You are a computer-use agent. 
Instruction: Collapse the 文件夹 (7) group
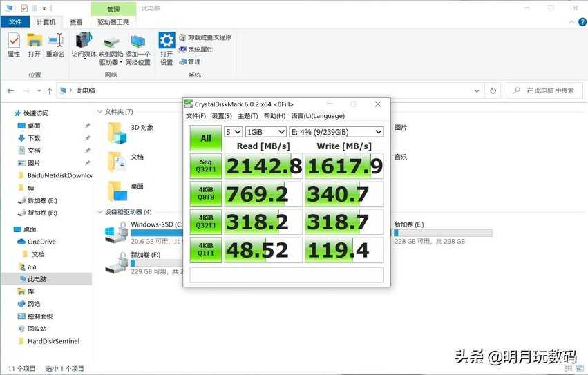(x=99, y=112)
